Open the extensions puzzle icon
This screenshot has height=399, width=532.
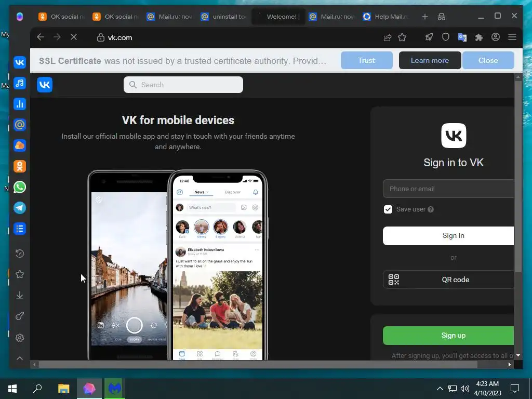click(478, 37)
